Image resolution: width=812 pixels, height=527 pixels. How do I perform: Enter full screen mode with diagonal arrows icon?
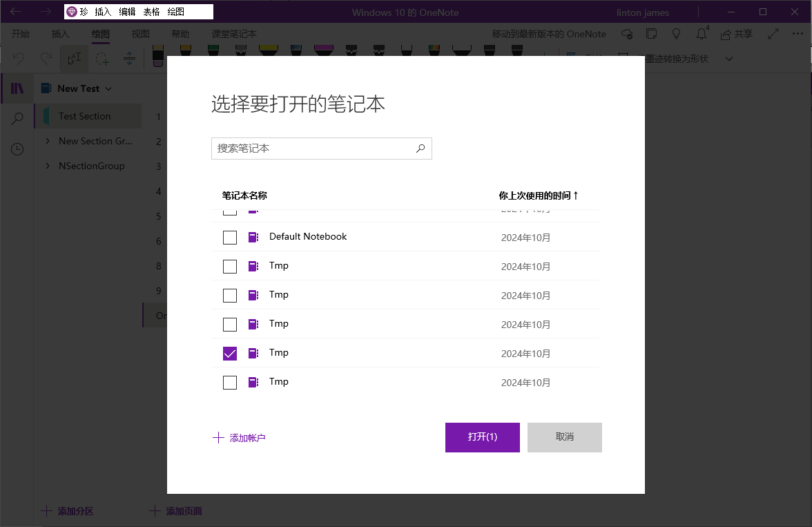[773, 35]
